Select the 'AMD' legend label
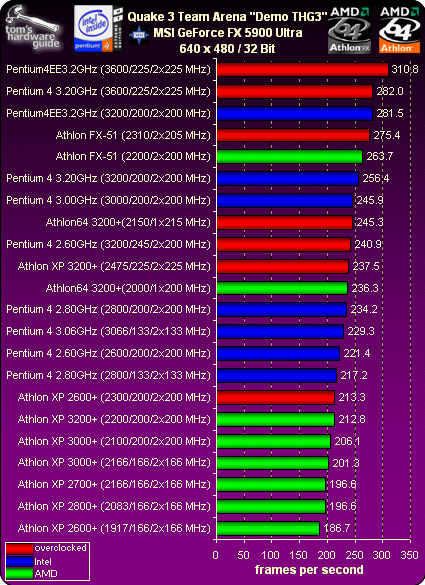This screenshot has height=585, width=425. (46, 574)
